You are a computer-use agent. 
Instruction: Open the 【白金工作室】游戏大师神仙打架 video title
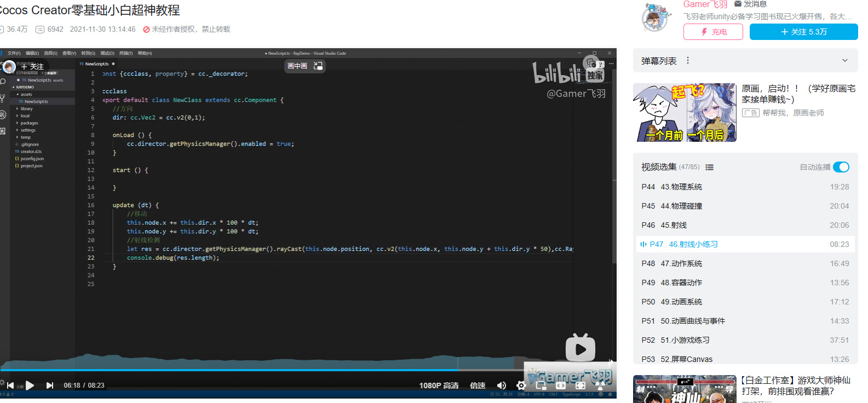pyautogui.click(x=796, y=385)
